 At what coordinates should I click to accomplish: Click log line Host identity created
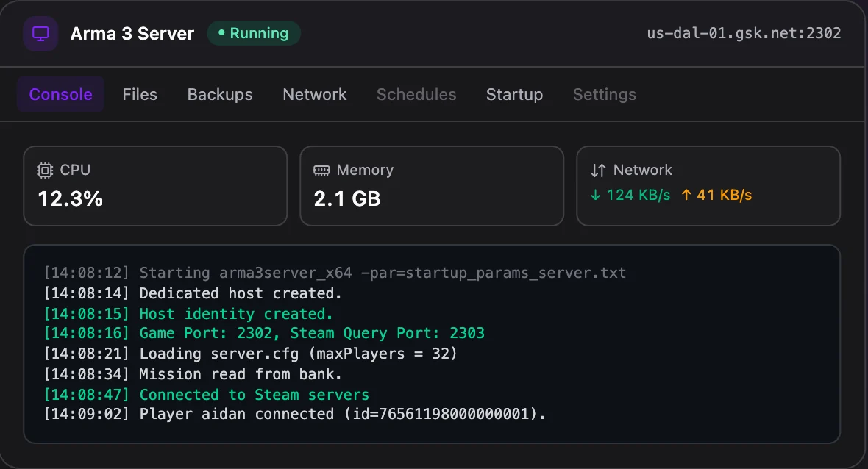(x=188, y=314)
